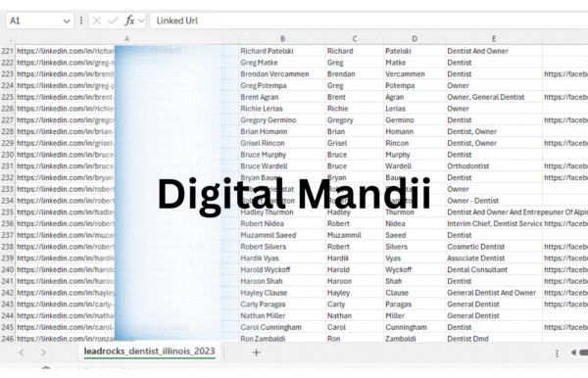Click cell Harold Wyckoff
Viewport: 588px width, 378px height.
tap(282, 269)
